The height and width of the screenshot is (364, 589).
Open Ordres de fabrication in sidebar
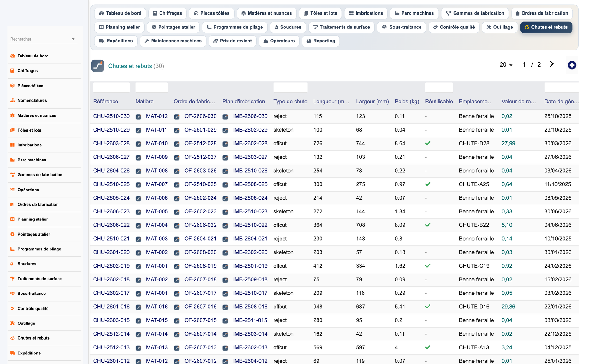click(x=38, y=204)
